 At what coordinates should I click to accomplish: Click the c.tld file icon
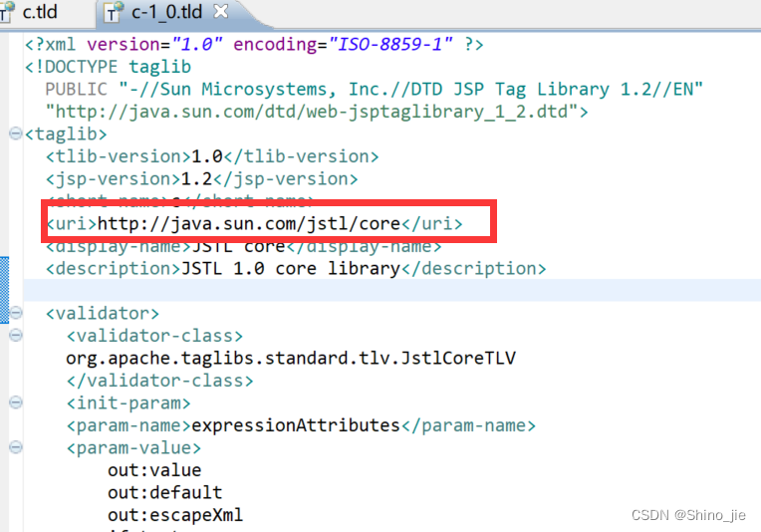(6, 12)
